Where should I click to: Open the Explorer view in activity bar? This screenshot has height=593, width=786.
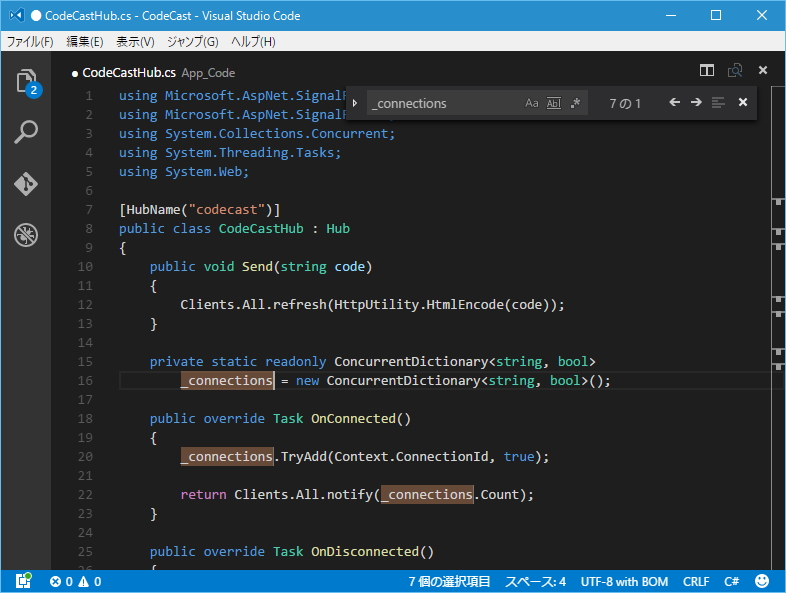pyautogui.click(x=27, y=82)
